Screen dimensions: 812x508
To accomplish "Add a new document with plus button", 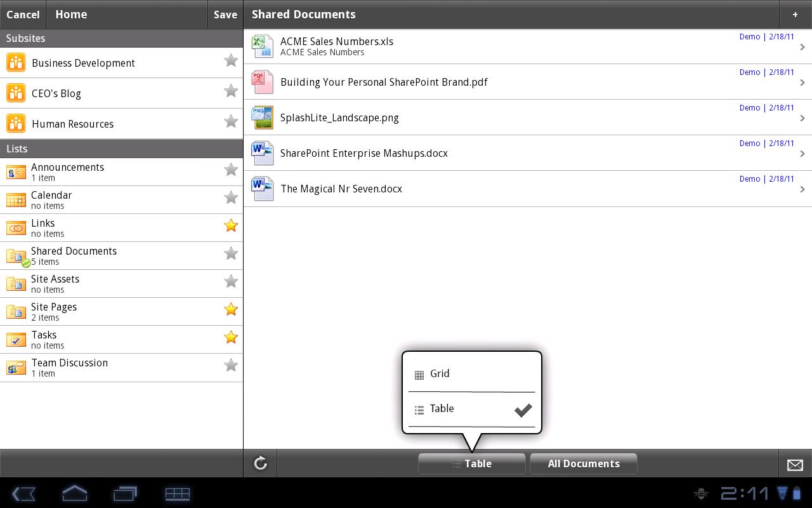I will pyautogui.click(x=795, y=14).
